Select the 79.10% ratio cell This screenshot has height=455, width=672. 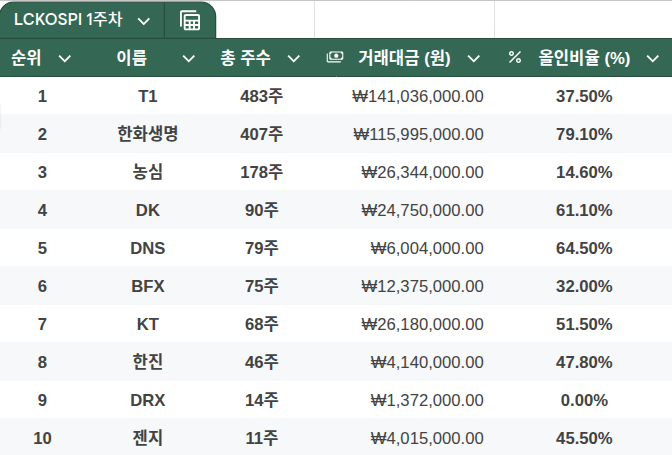tap(584, 134)
